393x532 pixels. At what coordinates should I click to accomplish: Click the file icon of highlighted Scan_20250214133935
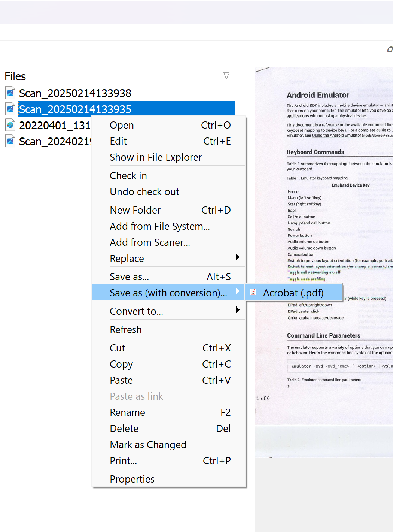[x=10, y=109]
